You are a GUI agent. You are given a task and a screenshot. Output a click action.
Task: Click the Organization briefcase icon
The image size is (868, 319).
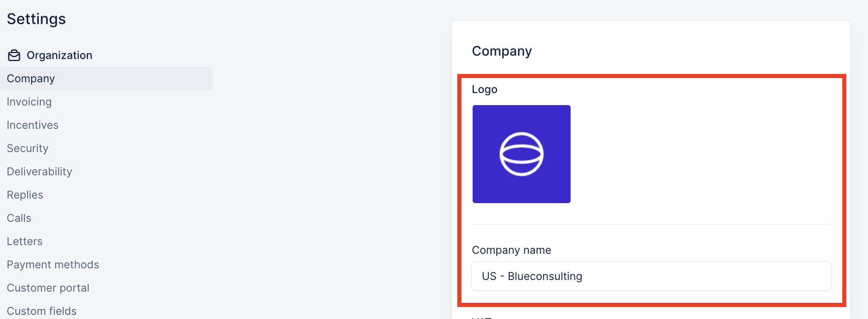point(14,55)
